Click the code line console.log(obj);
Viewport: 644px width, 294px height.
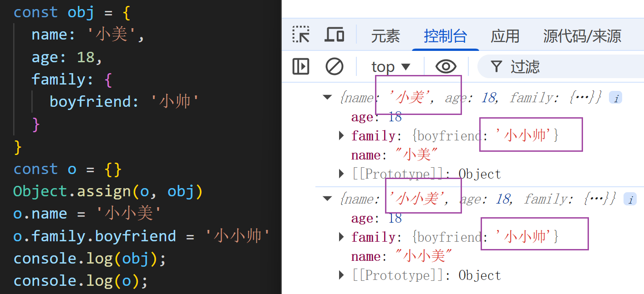pyautogui.click(x=90, y=259)
